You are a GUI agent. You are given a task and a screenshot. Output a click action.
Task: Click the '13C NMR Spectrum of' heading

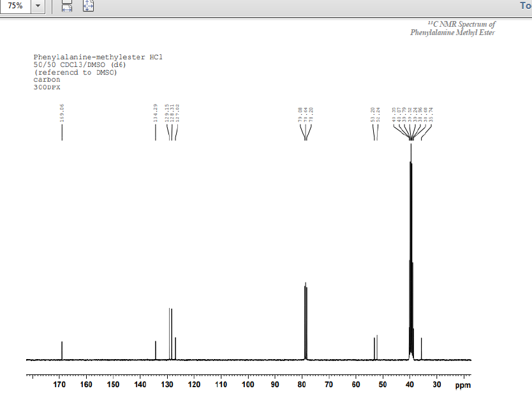tap(461, 24)
